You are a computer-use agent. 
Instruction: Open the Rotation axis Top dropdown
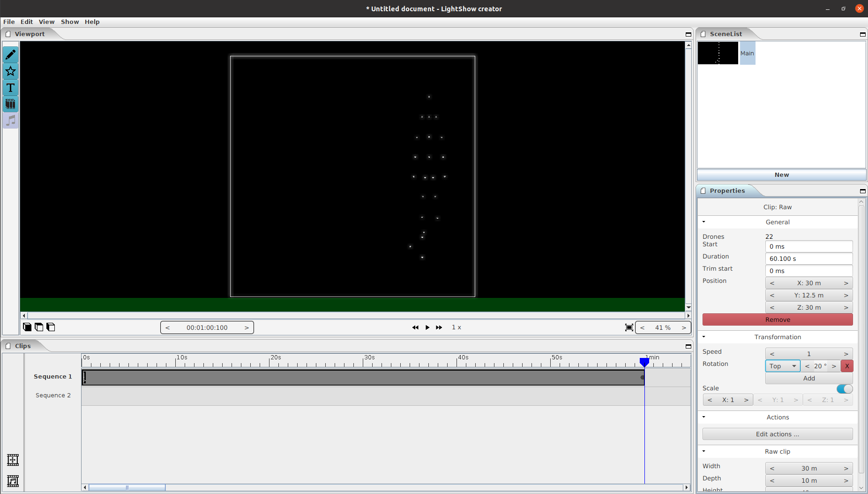(x=782, y=366)
